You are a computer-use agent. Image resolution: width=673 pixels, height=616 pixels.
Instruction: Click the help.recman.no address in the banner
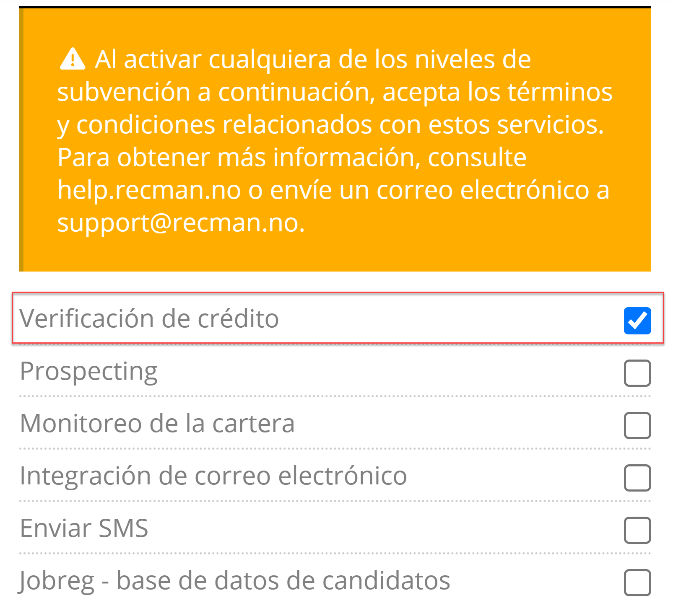coord(149,190)
